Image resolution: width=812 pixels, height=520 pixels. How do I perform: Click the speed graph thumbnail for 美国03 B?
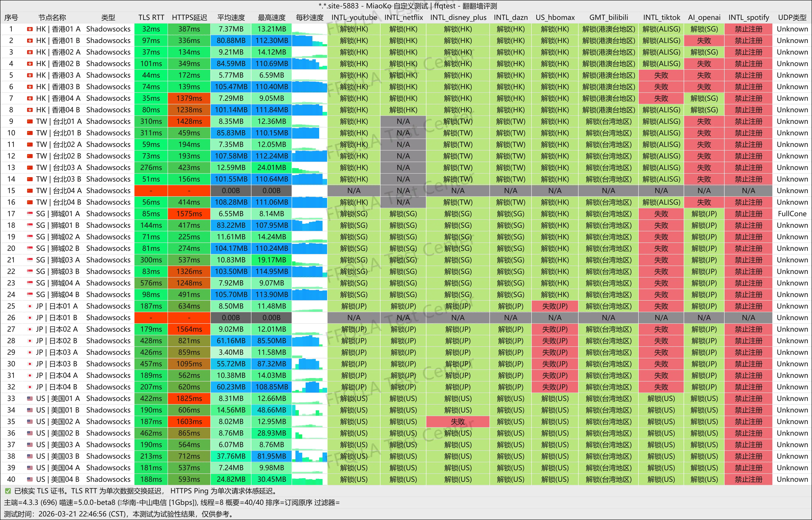[309, 456]
